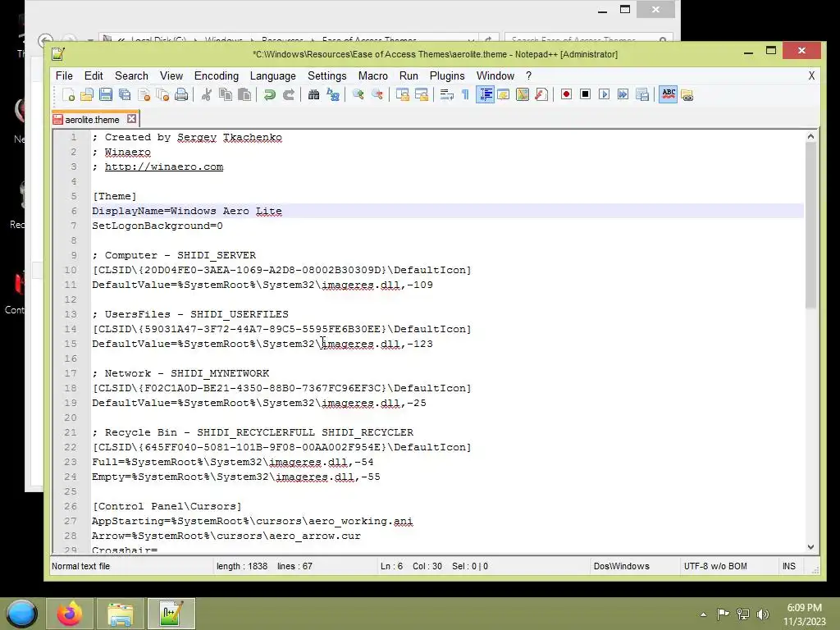
Task: Click the '[Theme]' section header text
Action: click(115, 196)
